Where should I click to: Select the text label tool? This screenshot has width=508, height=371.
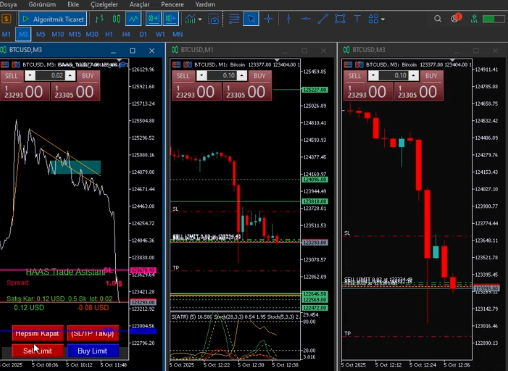pos(357,19)
